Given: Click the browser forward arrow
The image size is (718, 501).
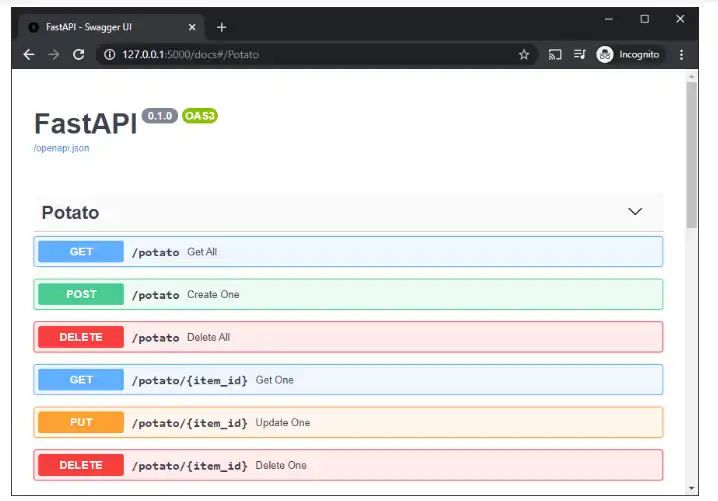Looking at the screenshot, I should click(x=53, y=55).
